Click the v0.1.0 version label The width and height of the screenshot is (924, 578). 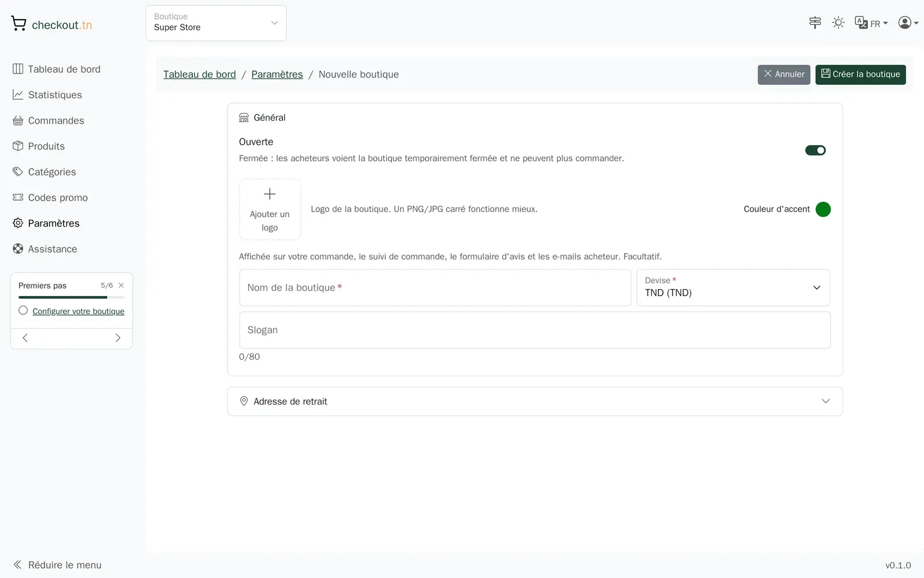coord(898,565)
